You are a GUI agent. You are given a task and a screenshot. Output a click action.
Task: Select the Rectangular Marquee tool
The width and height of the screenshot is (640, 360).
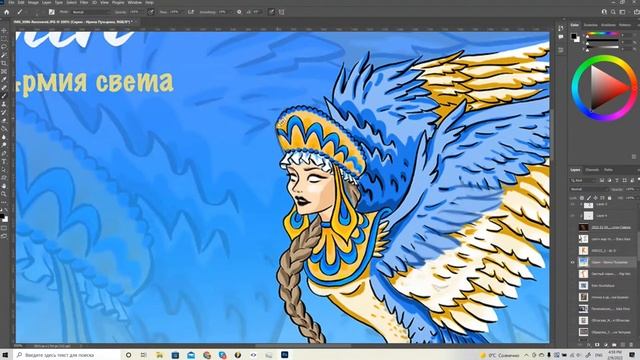click(x=4, y=39)
